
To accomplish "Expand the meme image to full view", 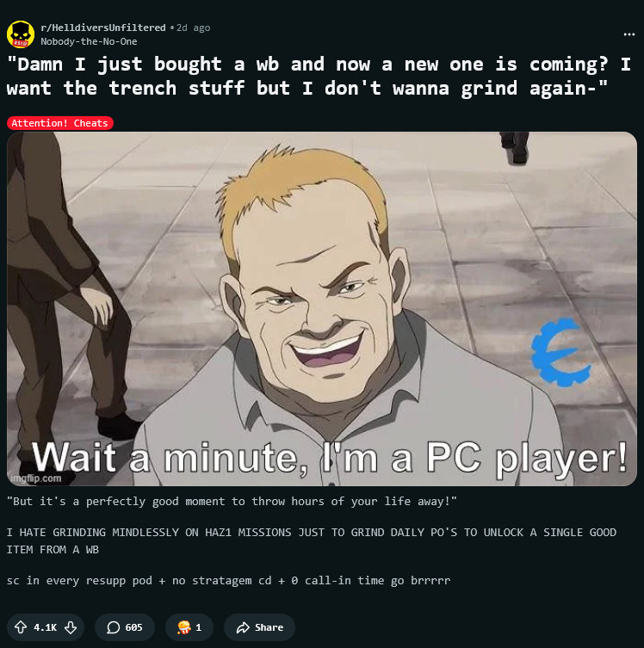I will [322, 309].
